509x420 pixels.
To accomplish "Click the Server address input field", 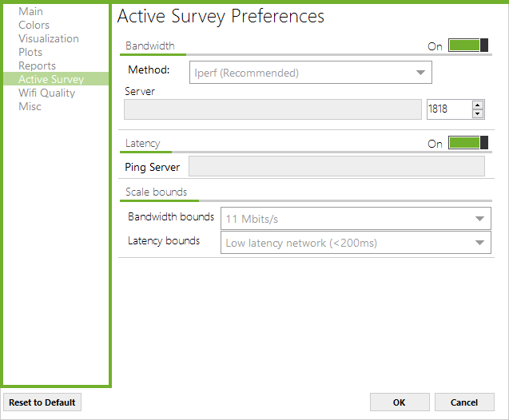I will [x=272, y=109].
